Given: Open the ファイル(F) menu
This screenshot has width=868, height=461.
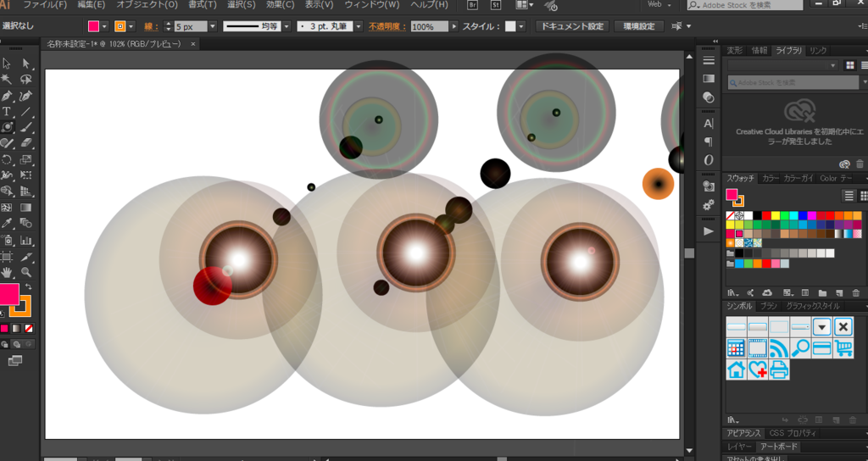Looking at the screenshot, I should point(45,4).
